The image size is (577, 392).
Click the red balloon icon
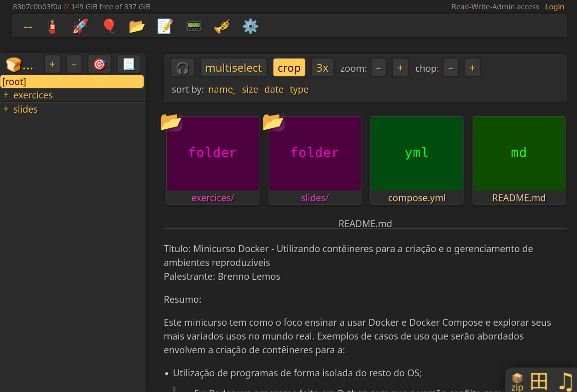[x=109, y=26]
